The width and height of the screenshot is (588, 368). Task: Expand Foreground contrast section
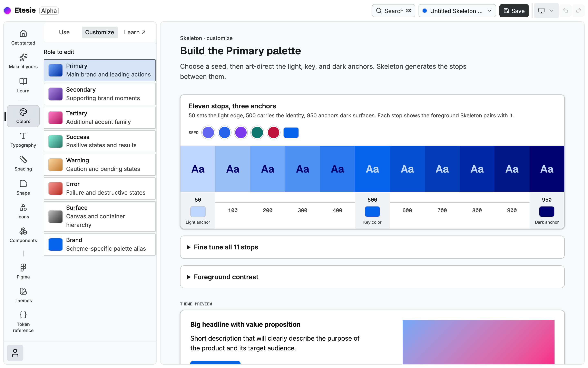[x=372, y=277]
